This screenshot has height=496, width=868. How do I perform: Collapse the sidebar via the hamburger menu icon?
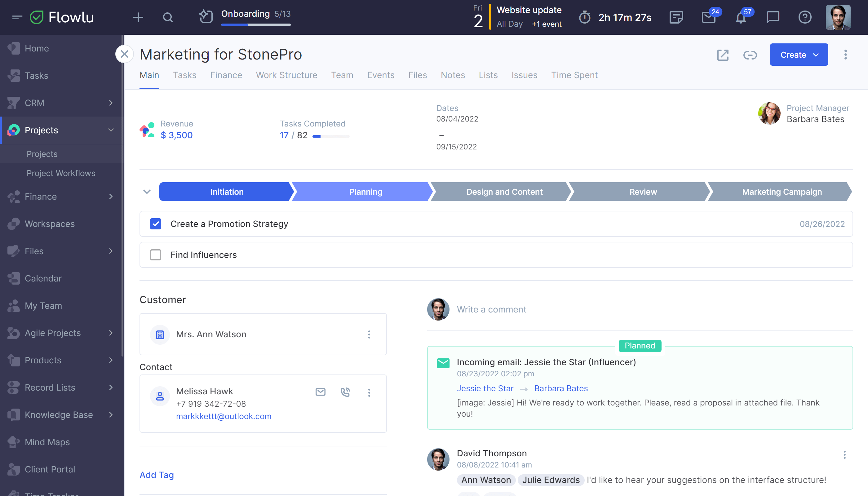[17, 17]
